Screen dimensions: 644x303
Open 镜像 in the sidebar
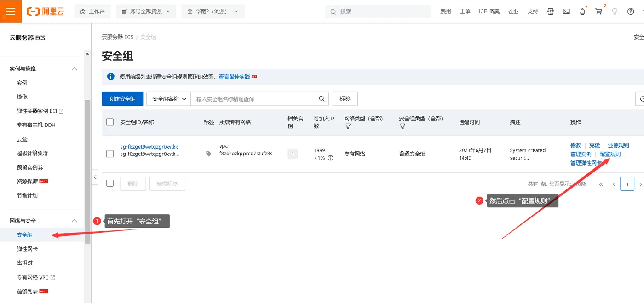pos(22,97)
